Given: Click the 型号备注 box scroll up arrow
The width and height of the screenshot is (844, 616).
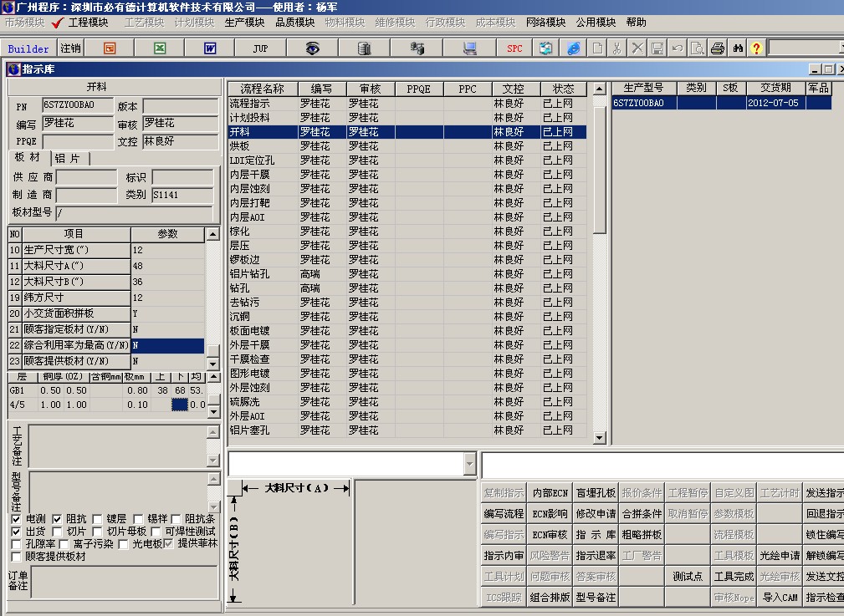Looking at the screenshot, I should tap(213, 478).
